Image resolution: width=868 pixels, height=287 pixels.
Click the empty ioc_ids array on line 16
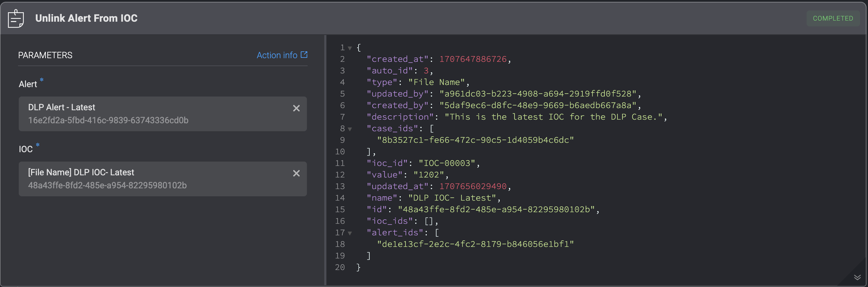click(x=429, y=221)
